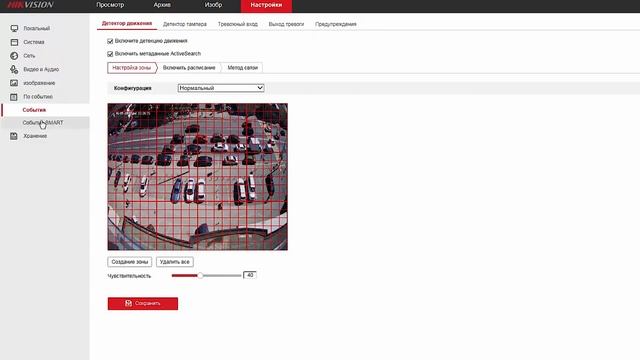Toggle the motion detection enable checkbox
The height and width of the screenshot is (360, 640).
[x=110, y=41]
